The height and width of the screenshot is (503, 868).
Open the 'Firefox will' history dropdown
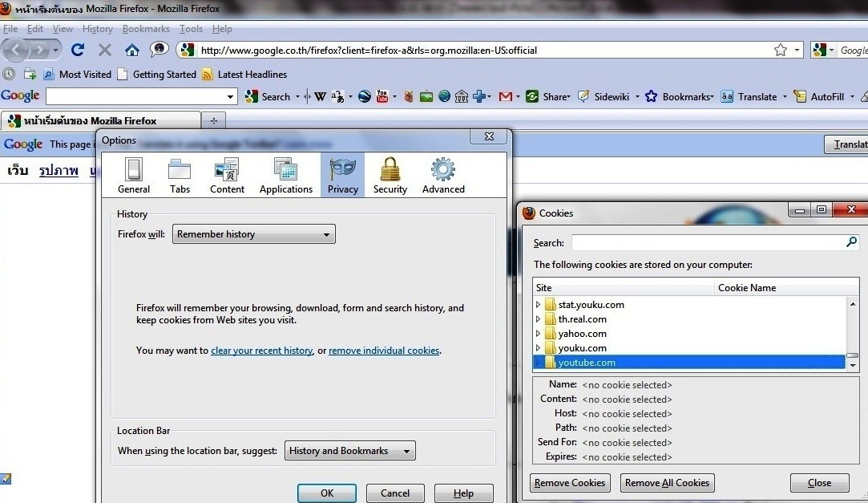coord(253,233)
